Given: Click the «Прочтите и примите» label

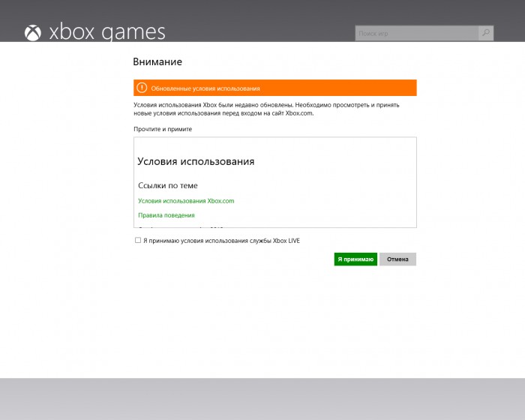Looking at the screenshot, I should pyautogui.click(x=163, y=129).
